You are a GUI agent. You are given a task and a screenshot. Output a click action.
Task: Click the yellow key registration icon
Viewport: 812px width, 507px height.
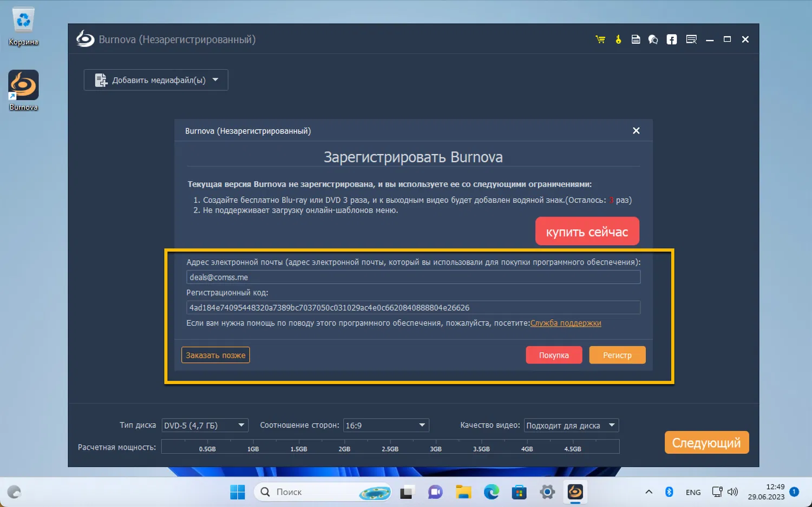pyautogui.click(x=618, y=39)
